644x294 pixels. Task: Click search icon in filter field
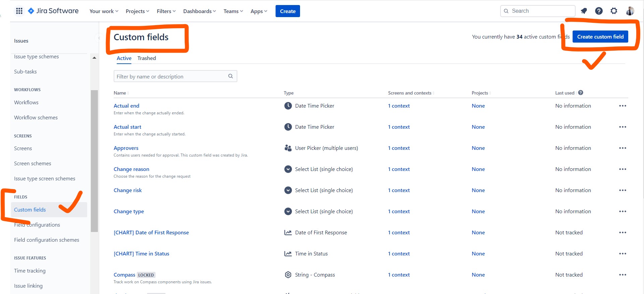point(231,76)
